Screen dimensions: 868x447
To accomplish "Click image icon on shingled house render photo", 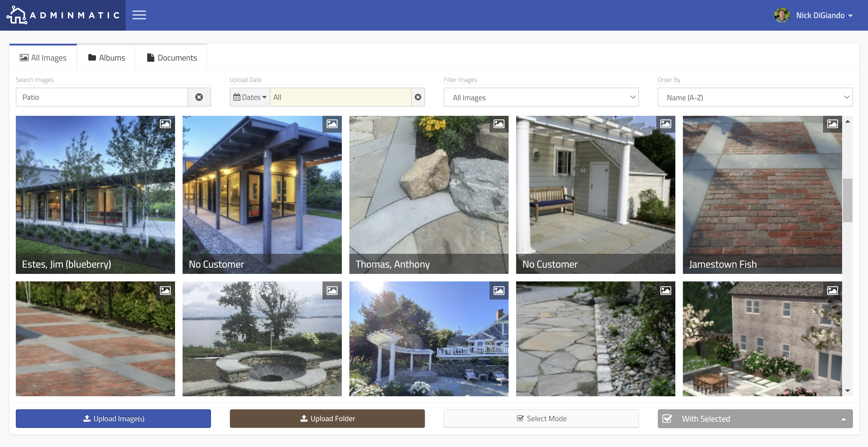I will tap(832, 290).
